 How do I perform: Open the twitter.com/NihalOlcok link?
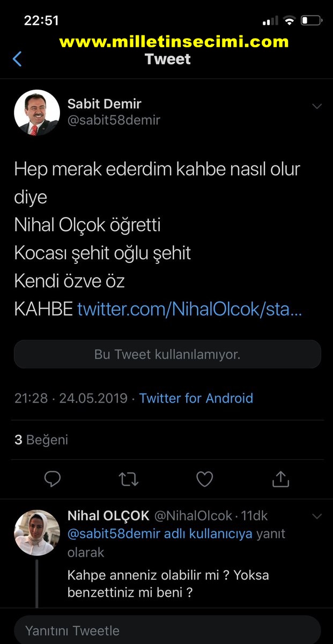click(190, 309)
